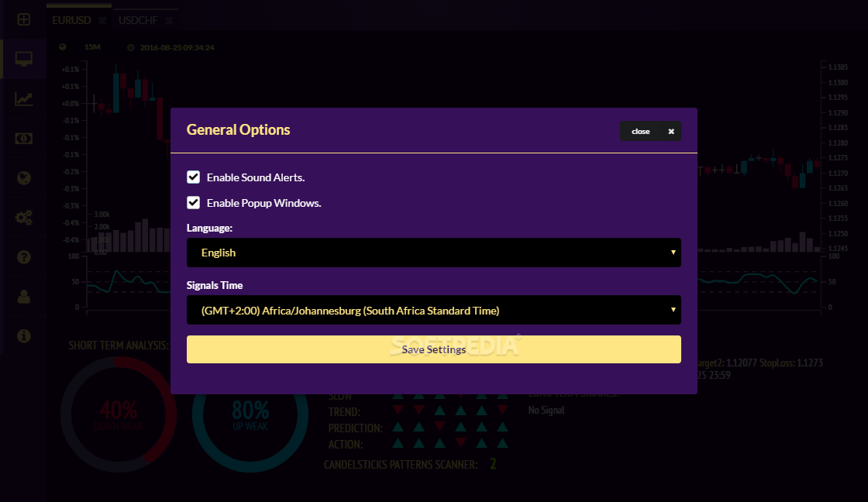
Task: Open the user account sidebar icon
Action: [x=24, y=297]
